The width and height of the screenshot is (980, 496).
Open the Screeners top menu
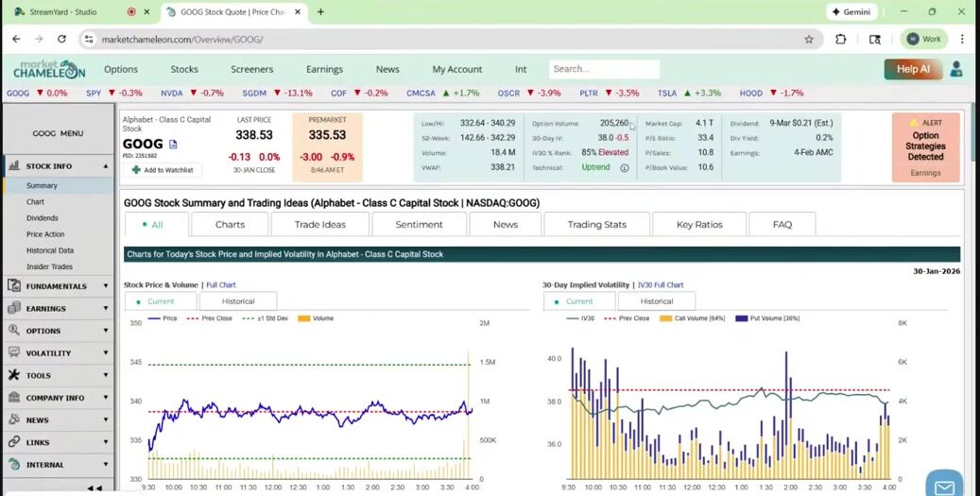click(252, 69)
